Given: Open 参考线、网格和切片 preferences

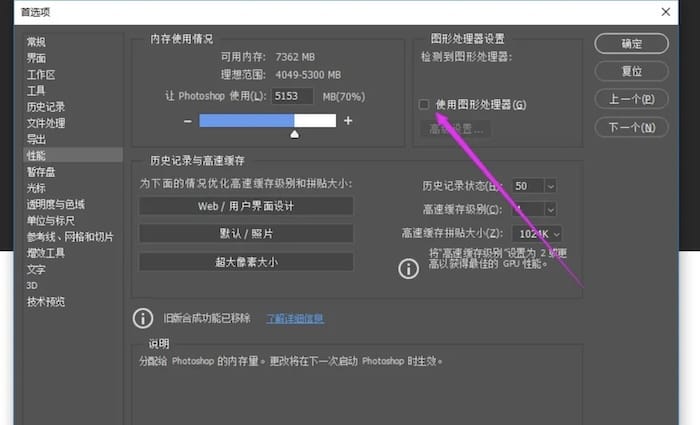Looking at the screenshot, I should (x=70, y=237).
